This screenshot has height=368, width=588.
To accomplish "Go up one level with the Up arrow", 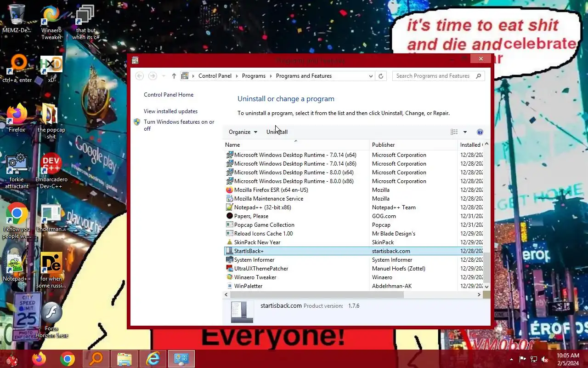I will (x=174, y=76).
